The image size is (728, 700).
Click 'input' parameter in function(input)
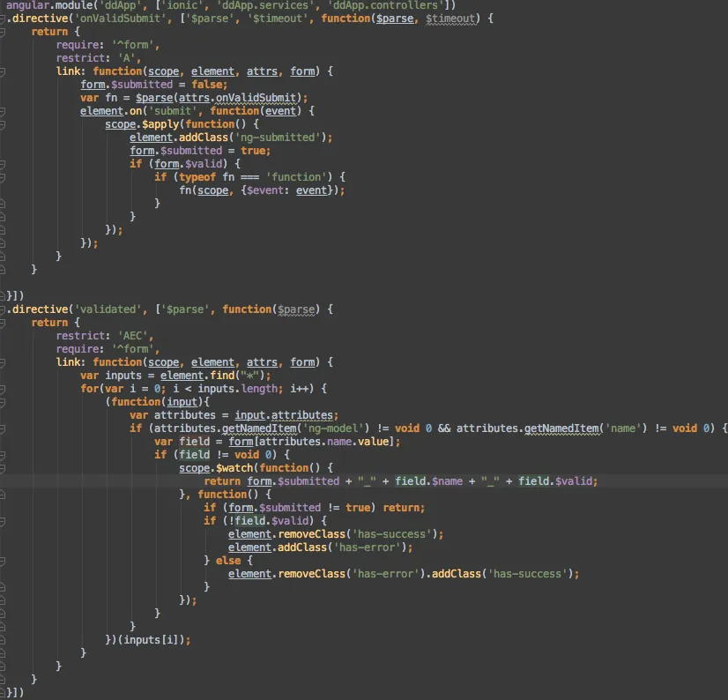[182, 402]
